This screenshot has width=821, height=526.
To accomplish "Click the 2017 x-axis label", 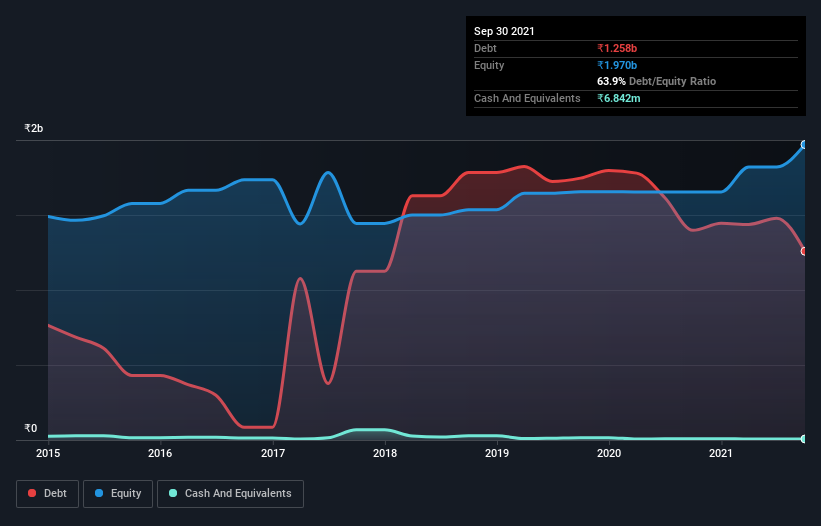I will point(273,453).
